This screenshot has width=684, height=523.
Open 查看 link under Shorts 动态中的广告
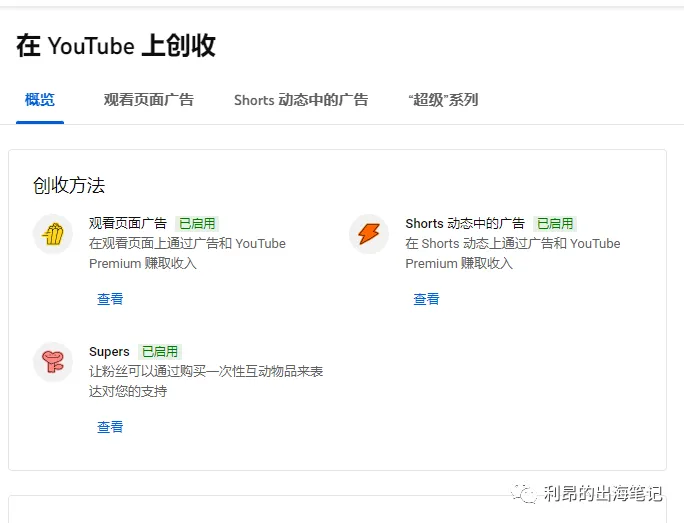[426, 299]
